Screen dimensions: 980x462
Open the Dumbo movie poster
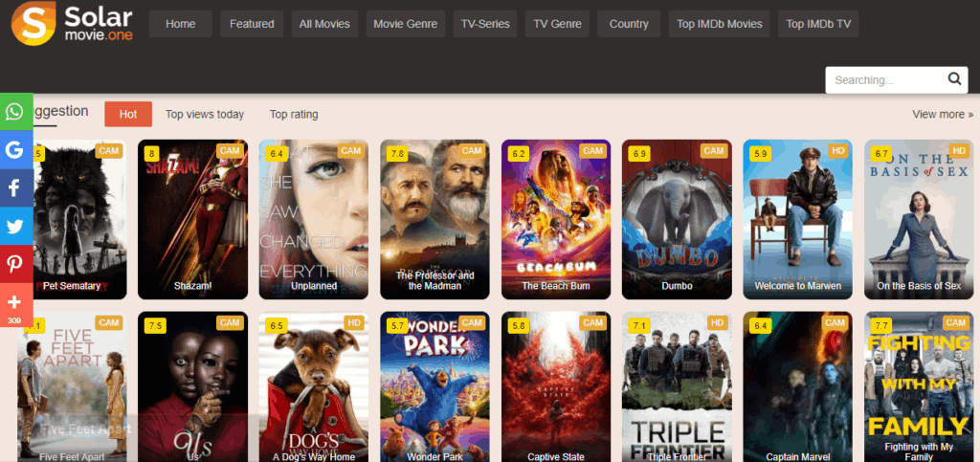click(677, 219)
